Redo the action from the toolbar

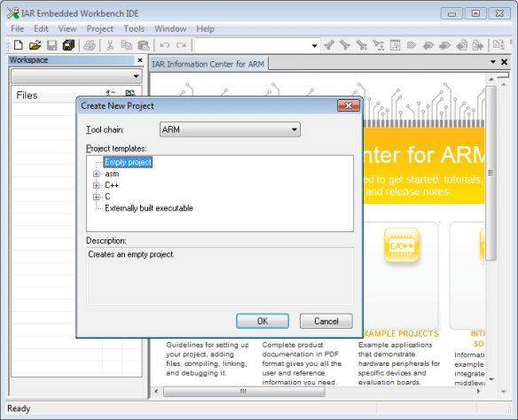(x=181, y=45)
